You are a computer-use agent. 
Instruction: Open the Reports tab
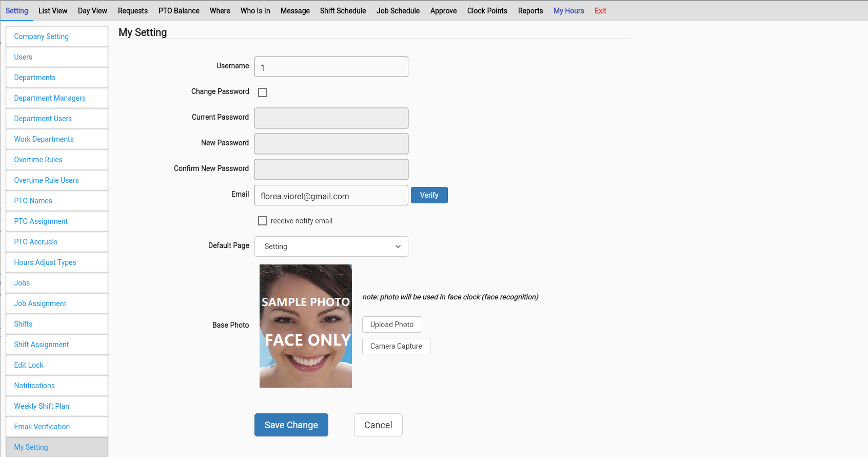pyautogui.click(x=530, y=11)
